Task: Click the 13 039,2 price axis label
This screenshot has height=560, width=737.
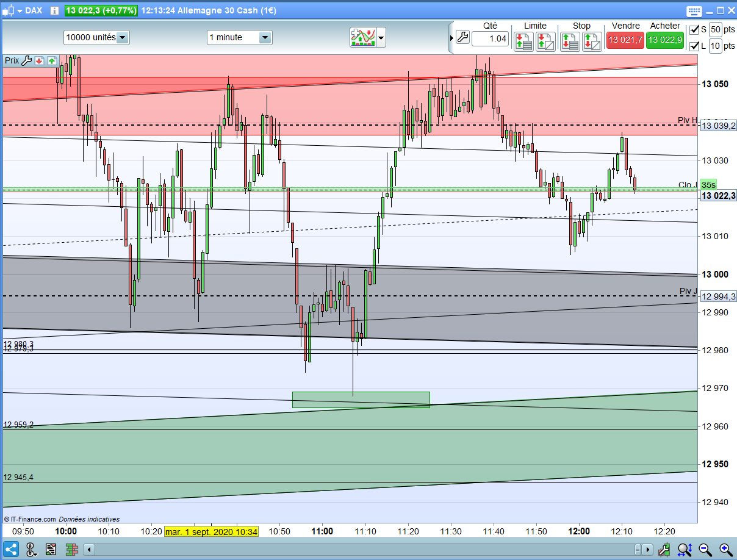Action: 718,126
